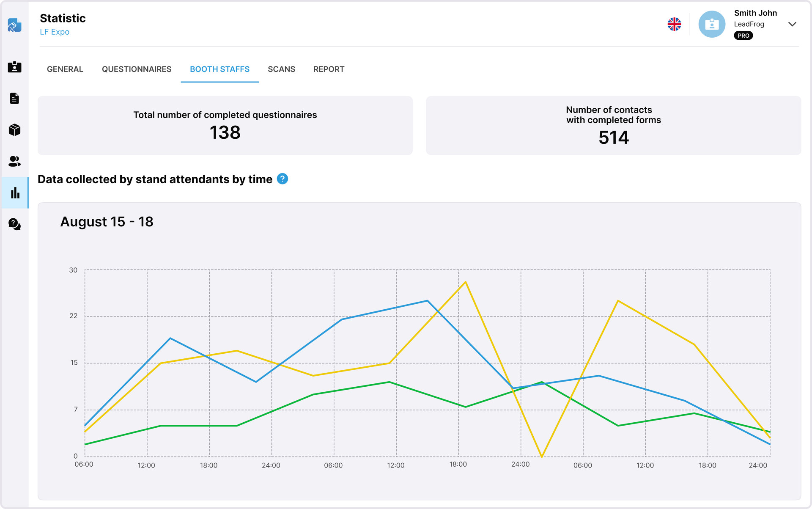Click the blue question mark help icon
Screen dimensions: 812x509
click(x=283, y=179)
